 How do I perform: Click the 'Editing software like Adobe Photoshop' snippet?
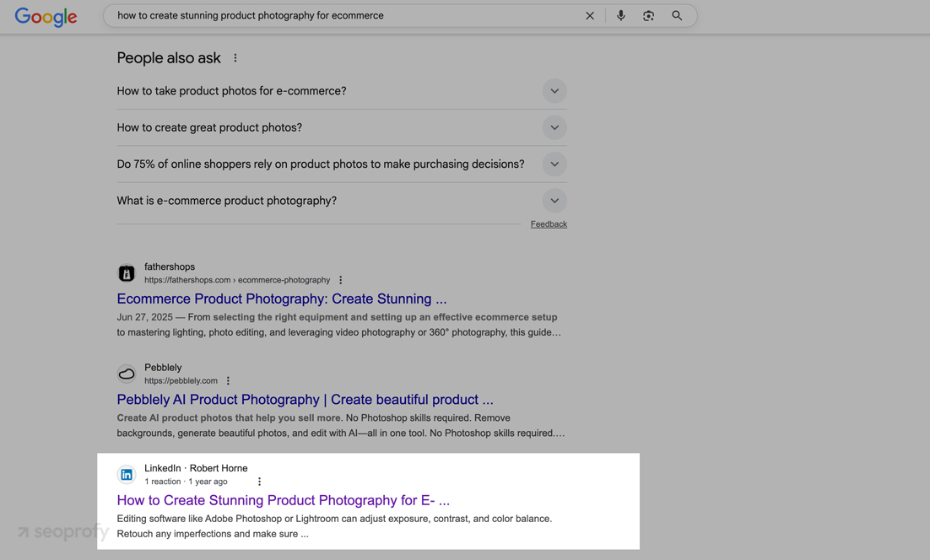pyautogui.click(x=334, y=526)
